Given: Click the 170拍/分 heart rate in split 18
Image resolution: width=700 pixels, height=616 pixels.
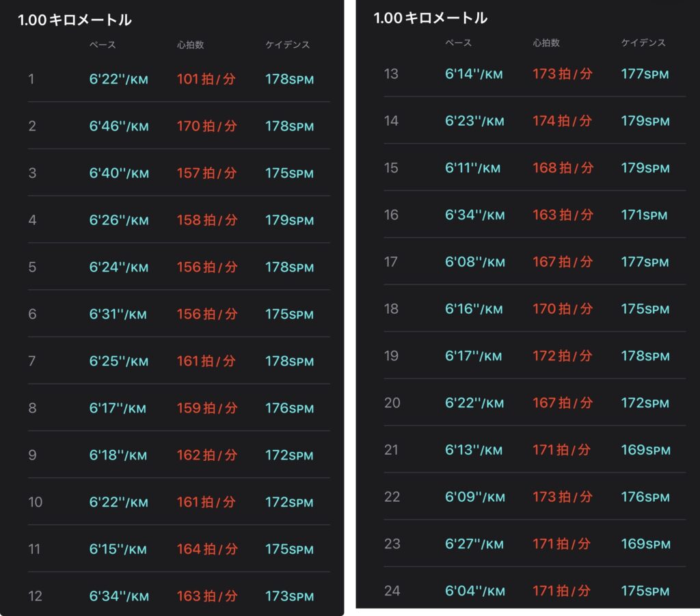Looking at the screenshot, I should (563, 308).
